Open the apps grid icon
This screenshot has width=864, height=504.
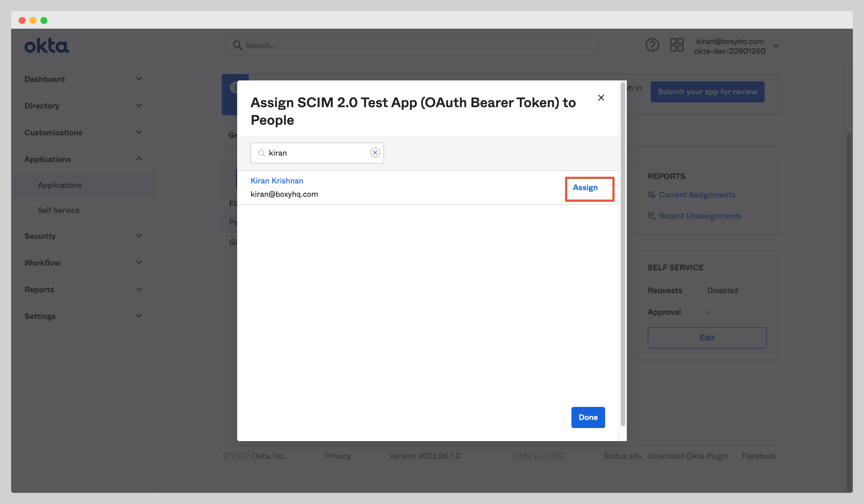point(677,45)
